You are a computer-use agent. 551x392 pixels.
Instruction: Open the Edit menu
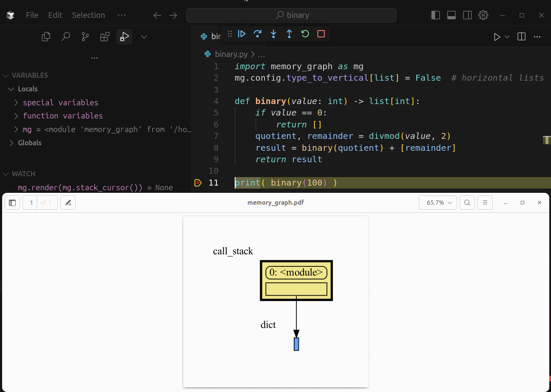(55, 15)
